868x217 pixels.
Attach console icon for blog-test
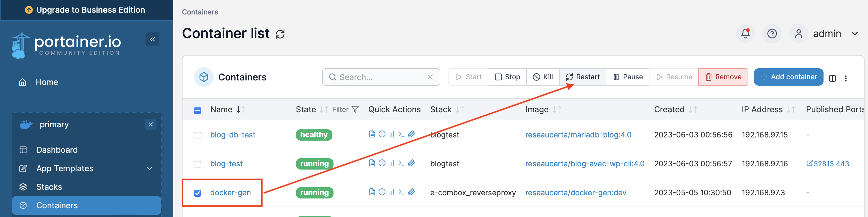[x=411, y=163]
